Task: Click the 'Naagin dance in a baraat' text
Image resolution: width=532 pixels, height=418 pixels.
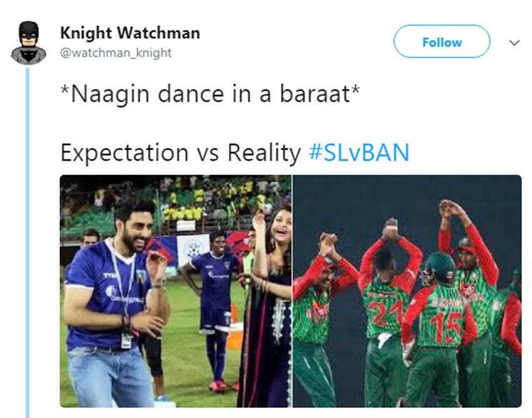Action: pyautogui.click(x=210, y=94)
